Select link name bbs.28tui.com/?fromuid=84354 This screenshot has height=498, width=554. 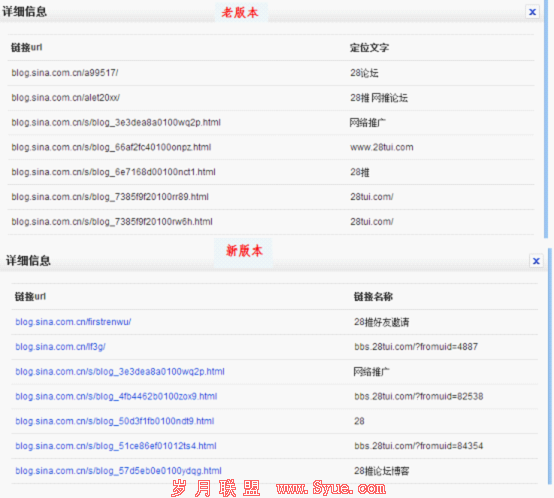(x=418, y=446)
